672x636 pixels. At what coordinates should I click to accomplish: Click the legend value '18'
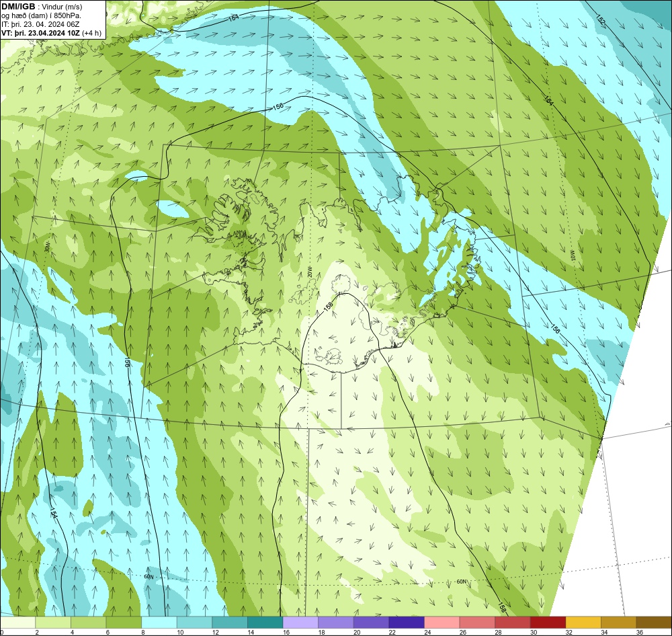[321, 632]
